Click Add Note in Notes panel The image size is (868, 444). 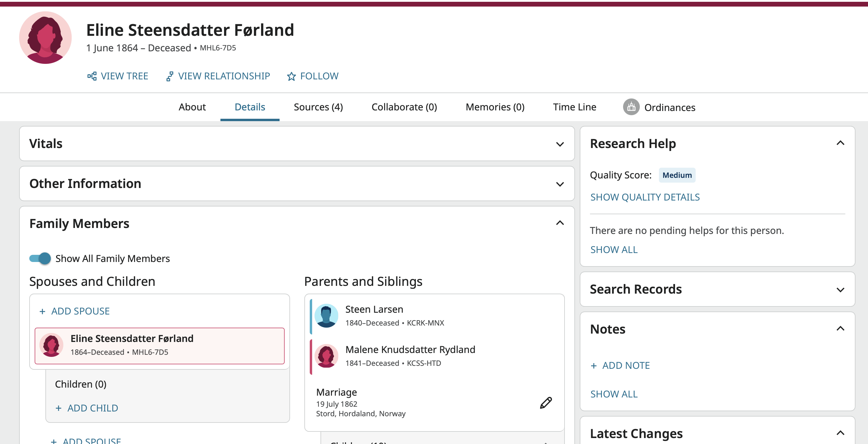tap(625, 365)
